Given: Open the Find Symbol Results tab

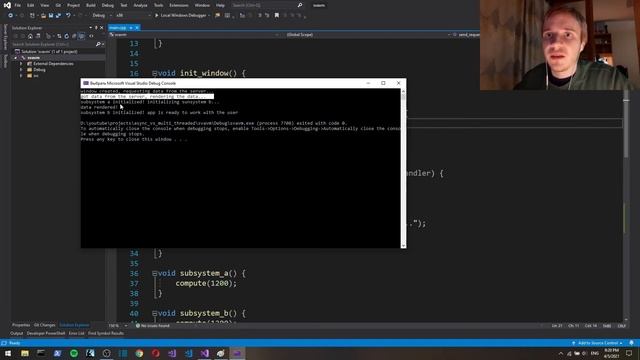Looking at the screenshot, I should [x=106, y=333].
